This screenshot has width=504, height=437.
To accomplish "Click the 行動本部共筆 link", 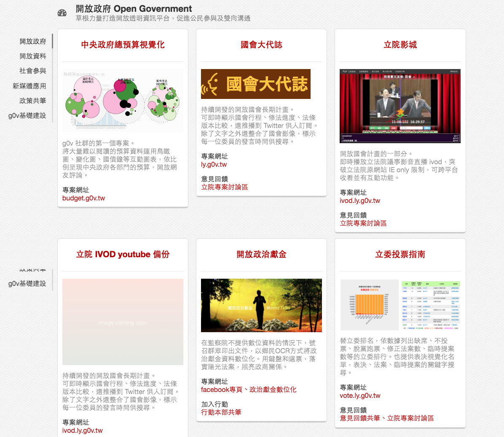I will point(221,412).
